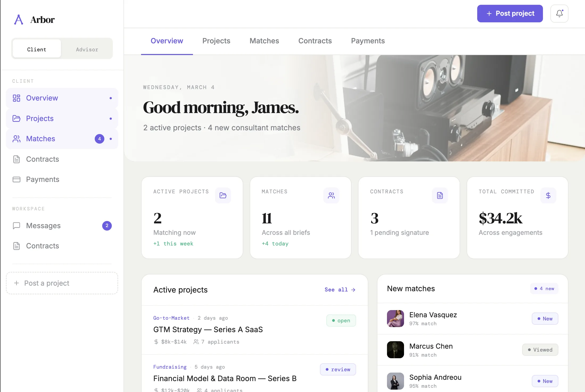Click the people icon on Matches card
This screenshot has height=392, width=585.
(x=331, y=195)
